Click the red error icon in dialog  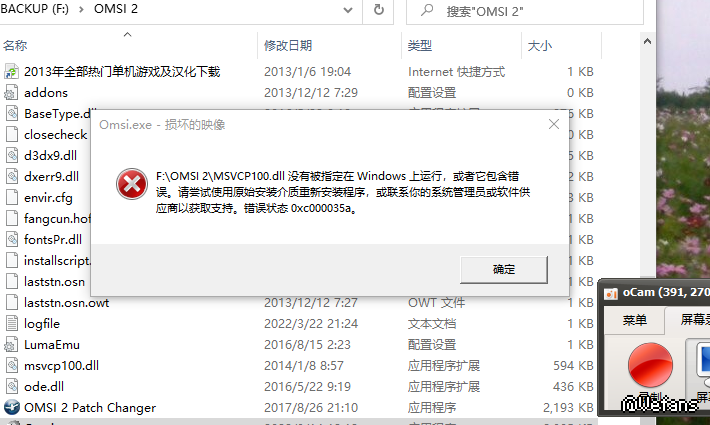pyautogui.click(x=131, y=184)
